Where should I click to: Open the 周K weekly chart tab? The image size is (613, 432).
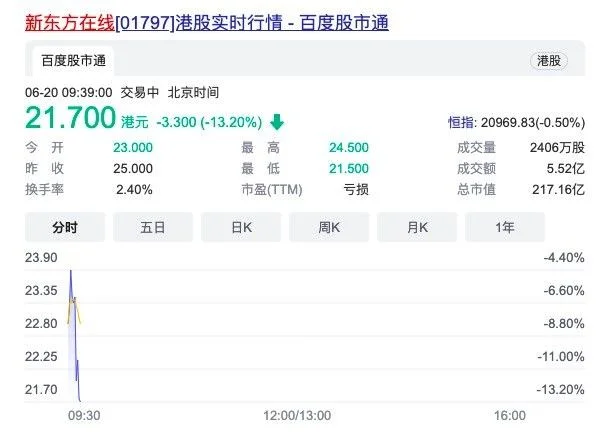330,228
